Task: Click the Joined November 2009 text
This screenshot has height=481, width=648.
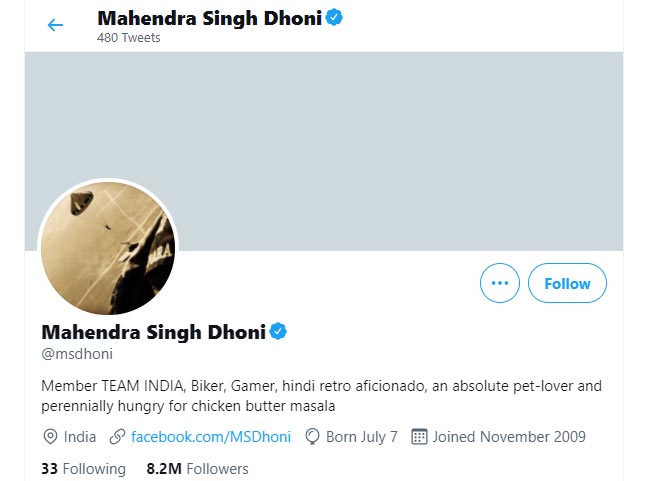Action: (x=509, y=437)
